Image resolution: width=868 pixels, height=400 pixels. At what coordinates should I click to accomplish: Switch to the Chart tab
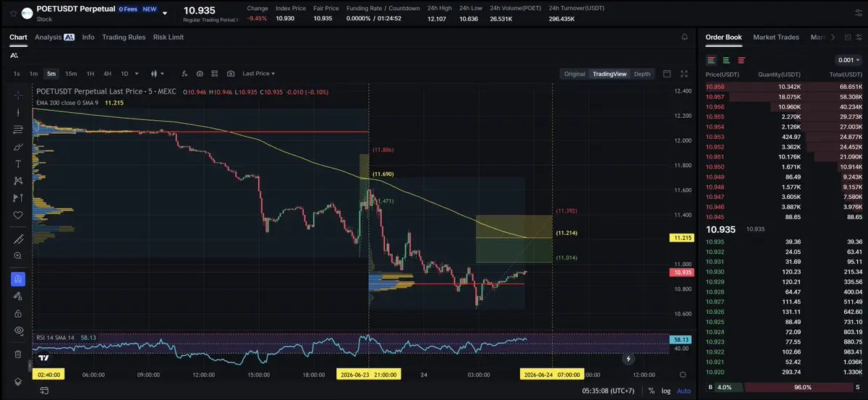(x=18, y=37)
